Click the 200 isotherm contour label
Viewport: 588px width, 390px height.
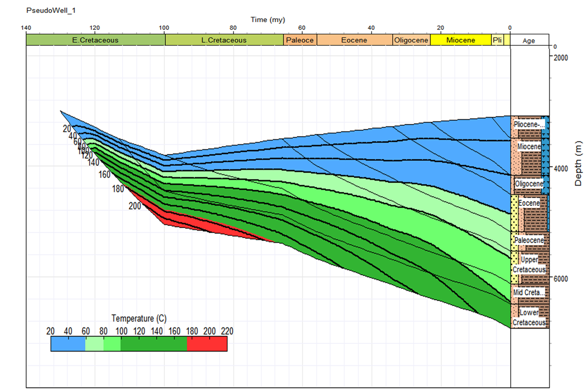click(135, 206)
